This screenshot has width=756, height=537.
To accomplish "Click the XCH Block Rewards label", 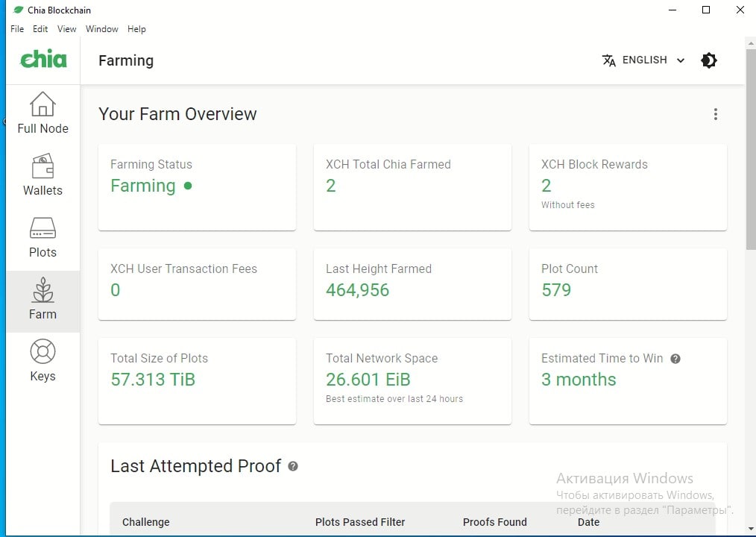I will [594, 165].
